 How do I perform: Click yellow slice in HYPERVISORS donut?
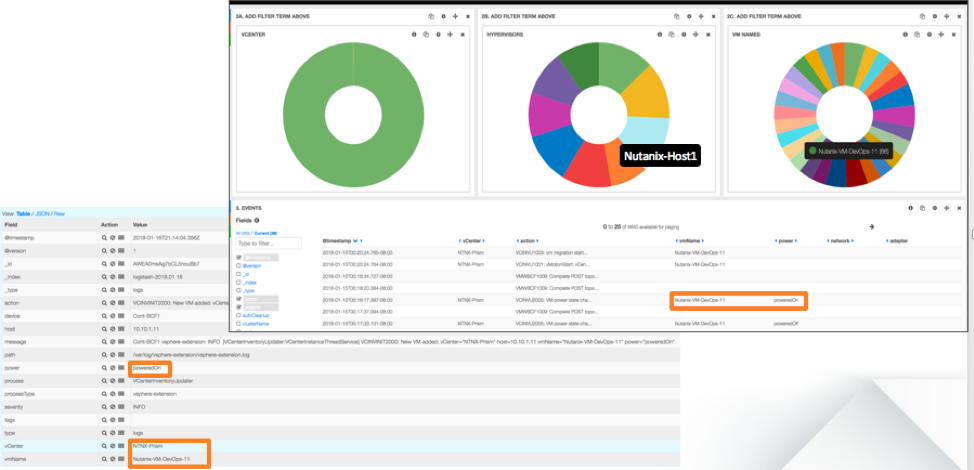(646, 93)
